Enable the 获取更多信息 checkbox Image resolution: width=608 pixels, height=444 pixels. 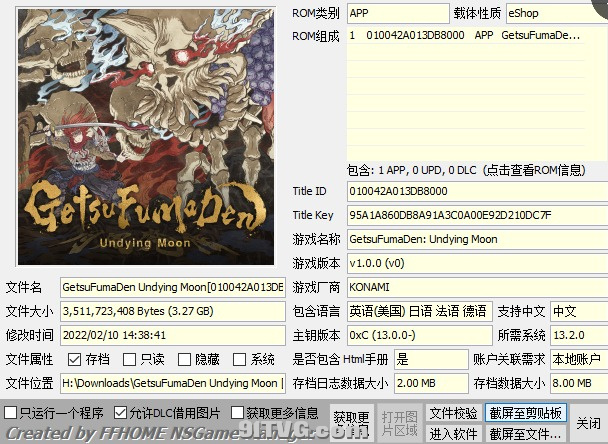click(x=238, y=412)
